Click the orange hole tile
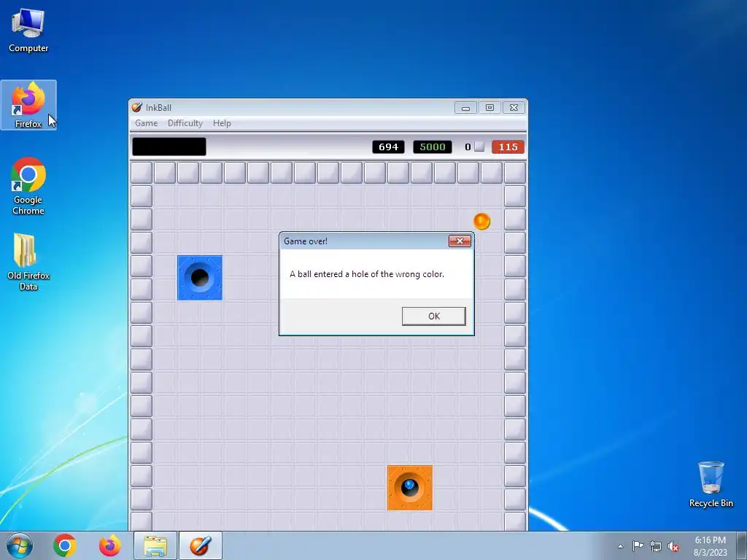This screenshot has height=560, width=747. (x=410, y=488)
